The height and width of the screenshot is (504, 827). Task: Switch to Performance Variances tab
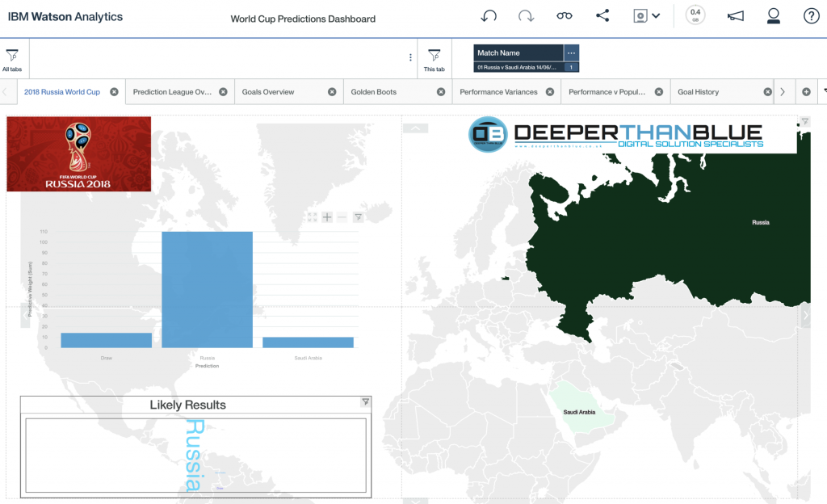tap(498, 92)
